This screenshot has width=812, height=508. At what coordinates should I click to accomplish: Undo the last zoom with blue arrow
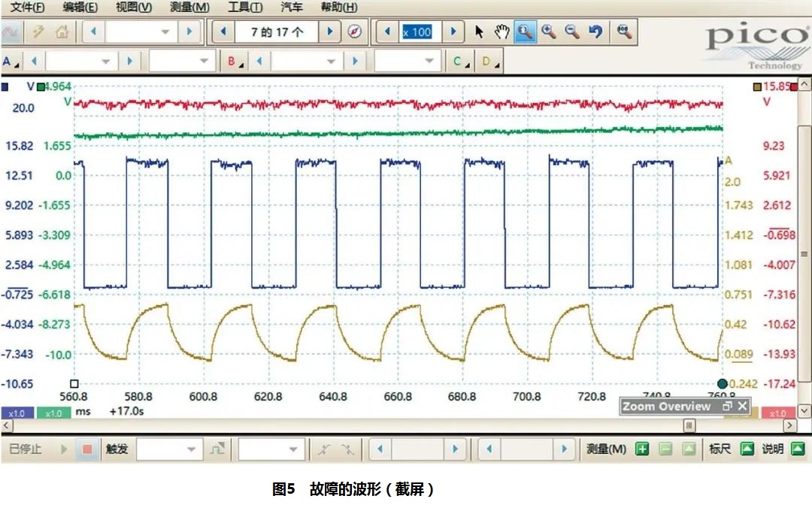click(x=595, y=32)
